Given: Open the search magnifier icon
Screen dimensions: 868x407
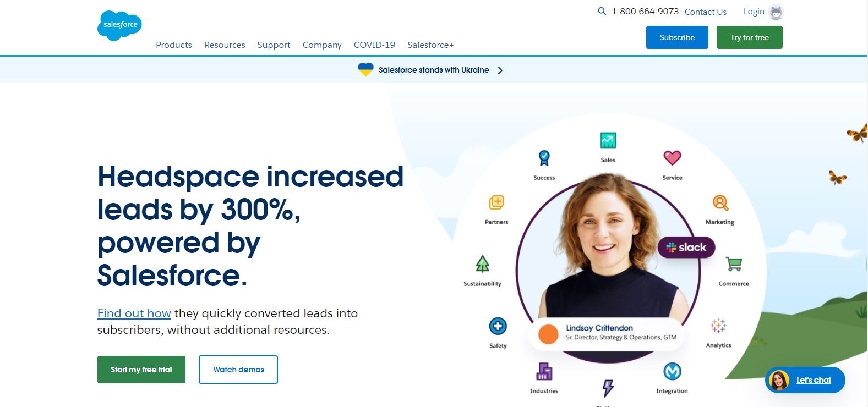Looking at the screenshot, I should pyautogui.click(x=602, y=11).
